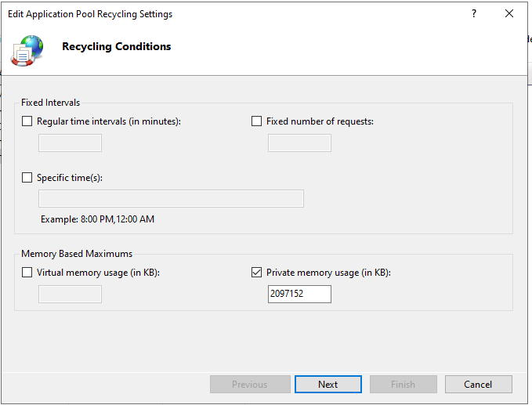This screenshot has width=532, height=405.
Task: Click the Edit Application Pool Recycling Settings title
Action: point(90,14)
